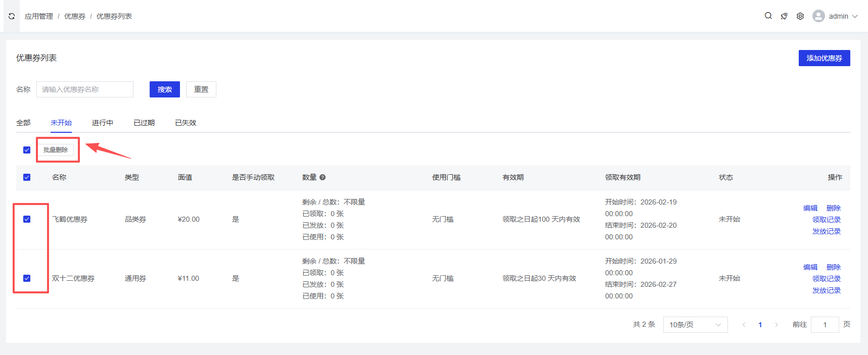Viewport: 868px width, 355px height.
Task: Click the 前往 page number input box
Action: click(x=825, y=325)
